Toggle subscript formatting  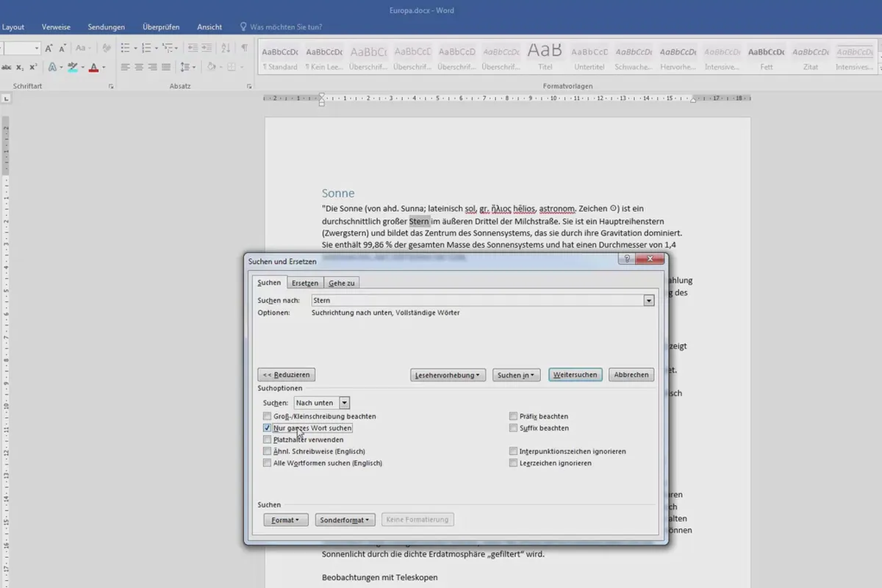20,68
